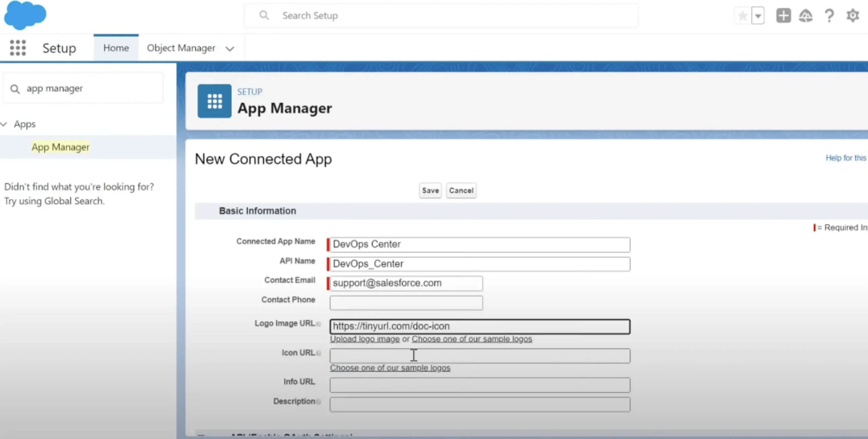Collapse the Apps tree section

tap(4, 124)
